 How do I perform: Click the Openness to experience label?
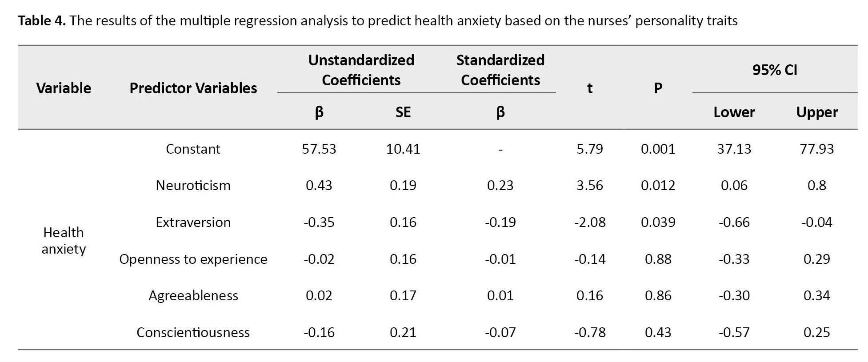tap(193, 259)
